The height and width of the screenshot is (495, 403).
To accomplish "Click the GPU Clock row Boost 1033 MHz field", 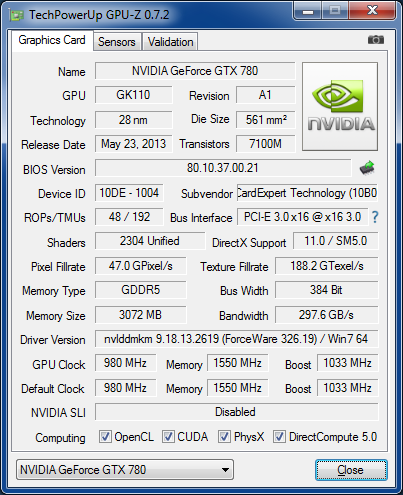I will click(x=348, y=363).
